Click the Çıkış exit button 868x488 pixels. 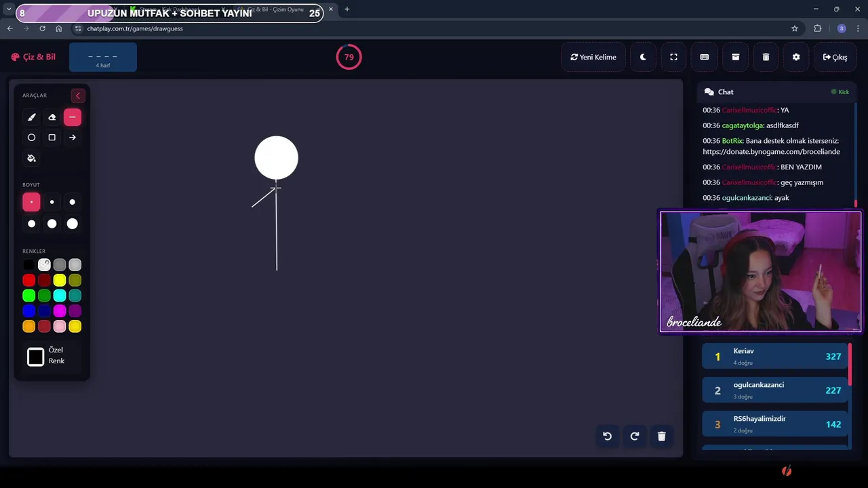[x=835, y=57]
